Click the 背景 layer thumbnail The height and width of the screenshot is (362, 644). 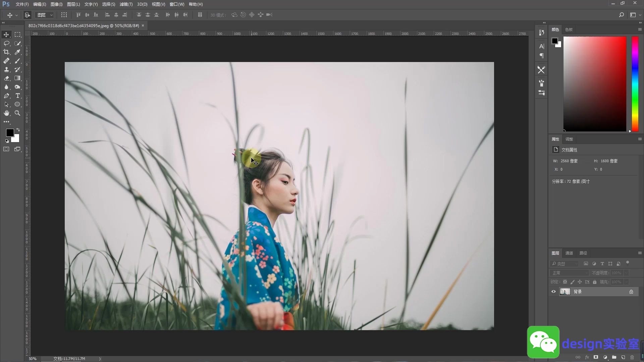pyautogui.click(x=565, y=292)
